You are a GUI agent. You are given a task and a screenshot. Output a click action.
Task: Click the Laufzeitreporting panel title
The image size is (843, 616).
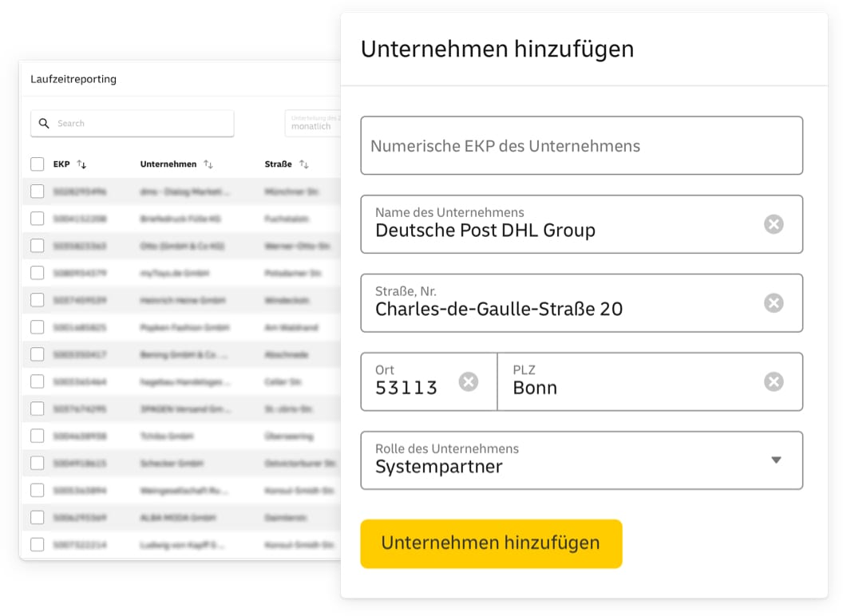pos(73,79)
